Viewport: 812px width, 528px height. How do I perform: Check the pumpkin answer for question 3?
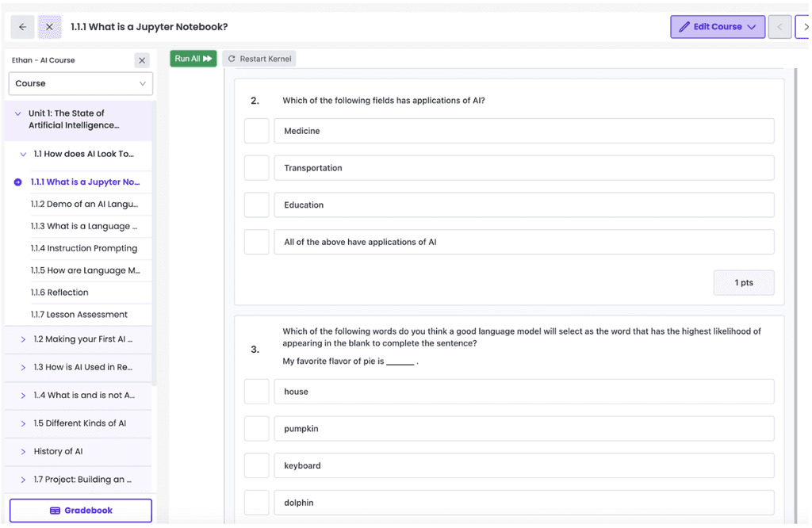[256, 428]
